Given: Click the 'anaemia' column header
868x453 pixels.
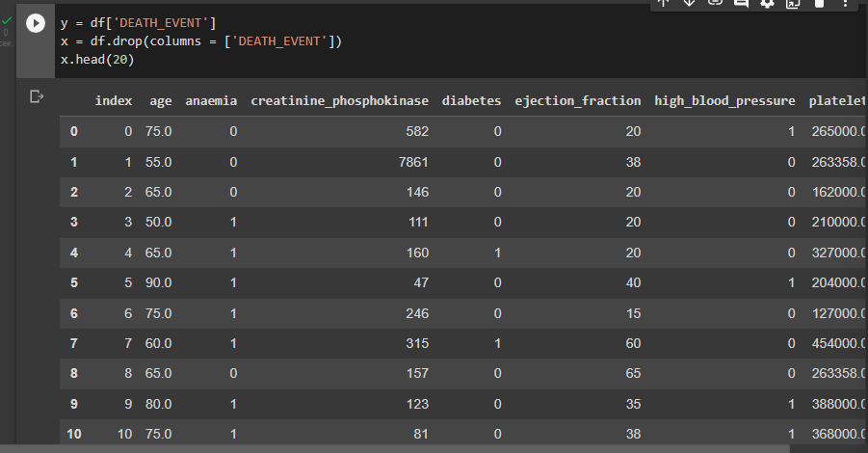Looking at the screenshot, I should coord(211,101).
